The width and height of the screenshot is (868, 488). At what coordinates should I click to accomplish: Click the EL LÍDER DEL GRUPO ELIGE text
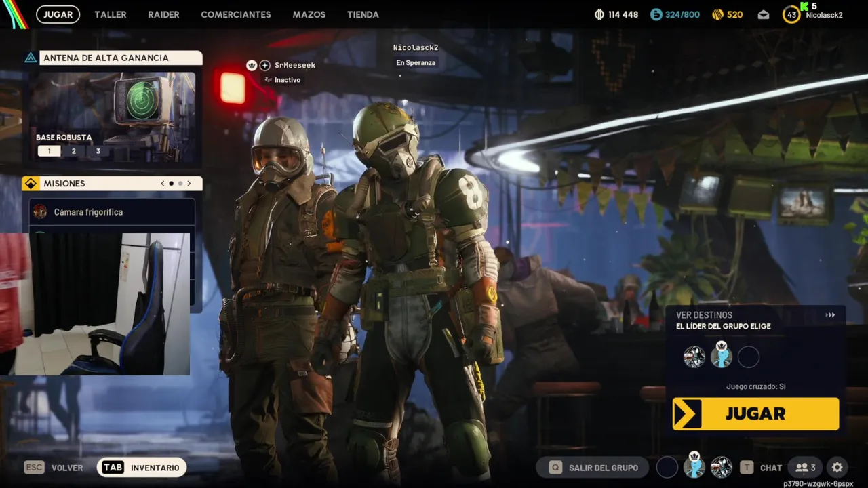[724, 327]
